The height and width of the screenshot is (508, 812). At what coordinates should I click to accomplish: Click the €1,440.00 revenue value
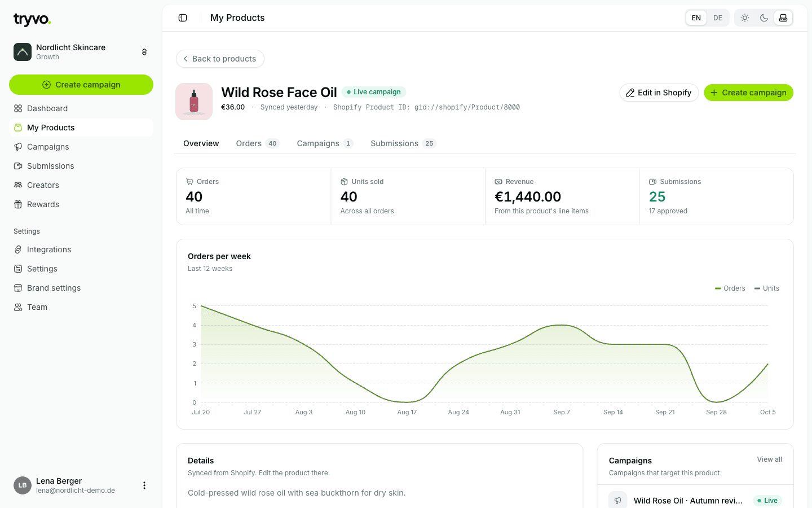528,196
